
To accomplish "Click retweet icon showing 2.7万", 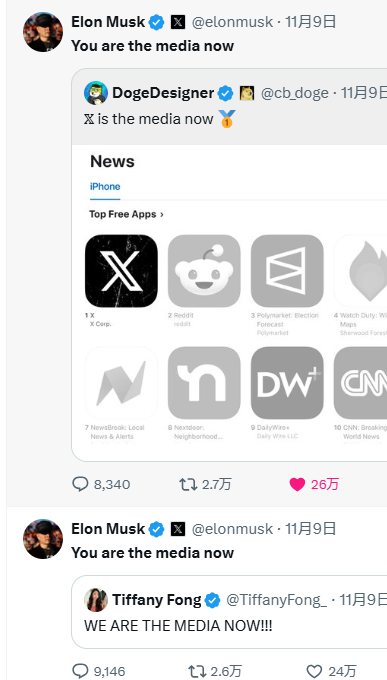I will pyautogui.click(x=188, y=484).
